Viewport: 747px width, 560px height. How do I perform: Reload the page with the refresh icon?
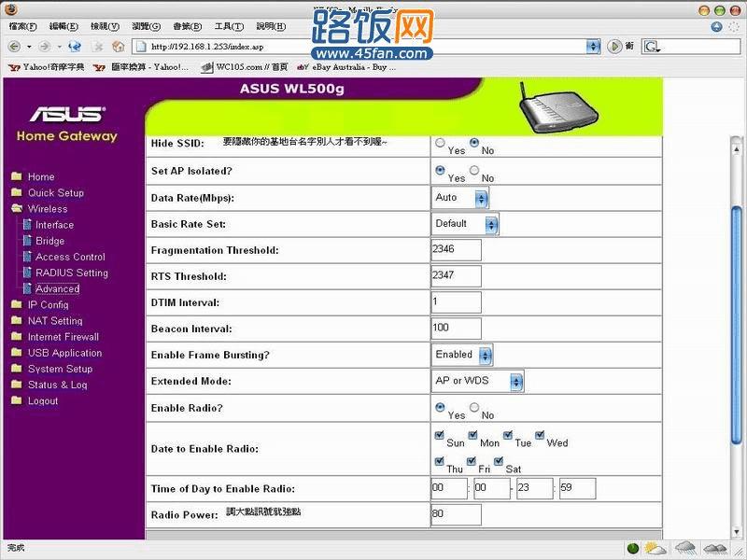[x=75, y=46]
